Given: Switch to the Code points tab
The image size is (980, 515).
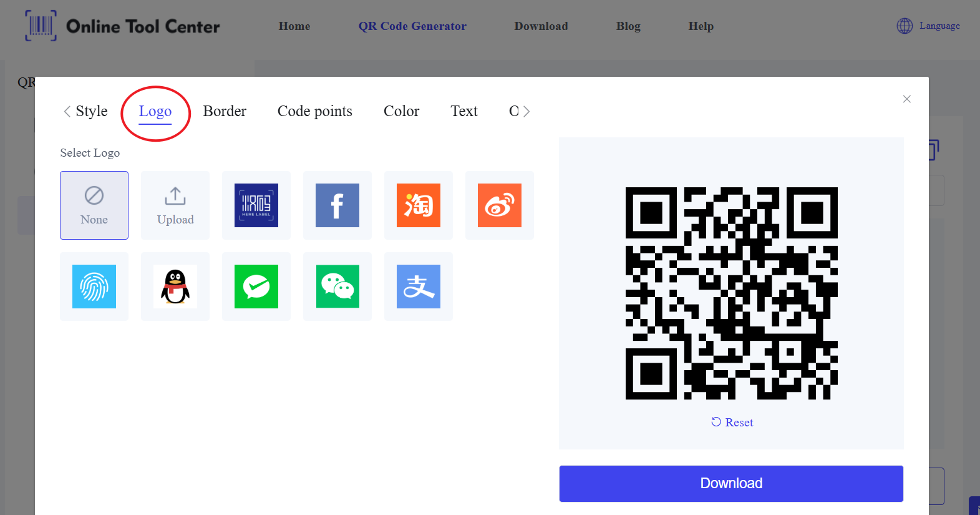Looking at the screenshot, I should tap(315, 111).
